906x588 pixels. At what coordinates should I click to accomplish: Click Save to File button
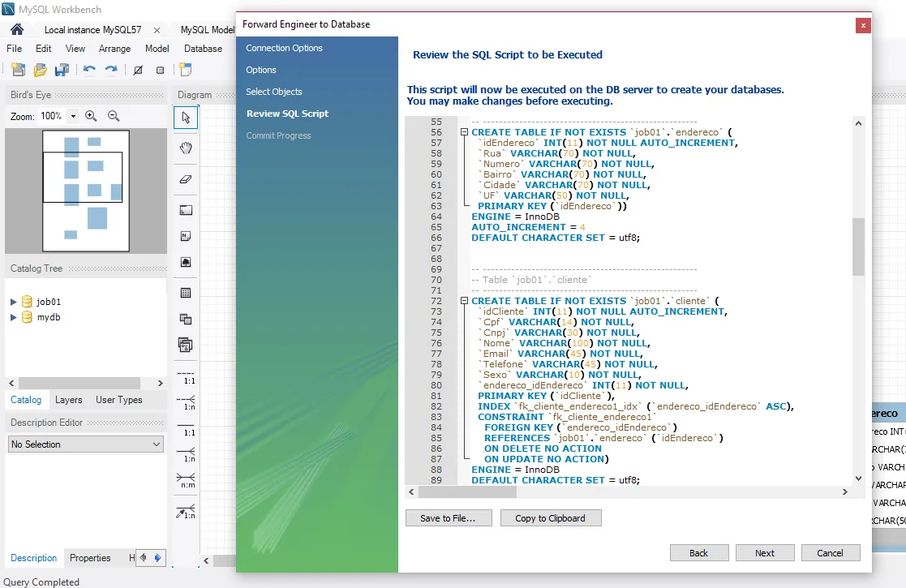coord(449,518)
